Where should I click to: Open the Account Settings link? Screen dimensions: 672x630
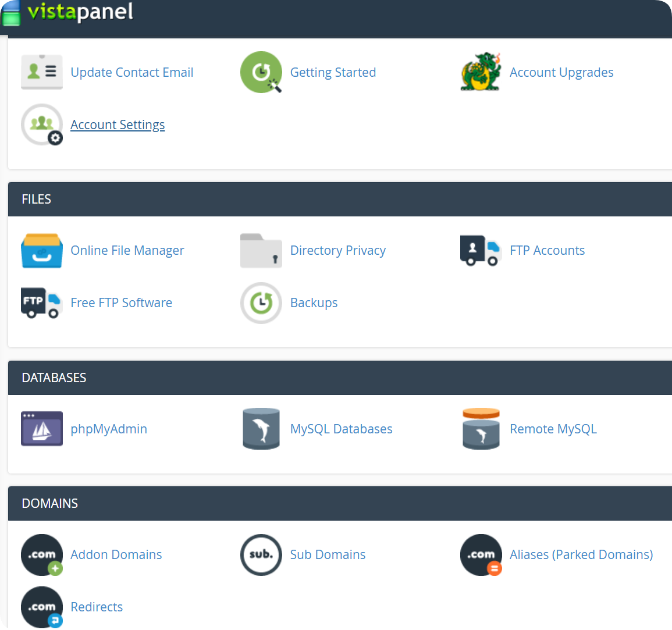(x=118, y=125)
